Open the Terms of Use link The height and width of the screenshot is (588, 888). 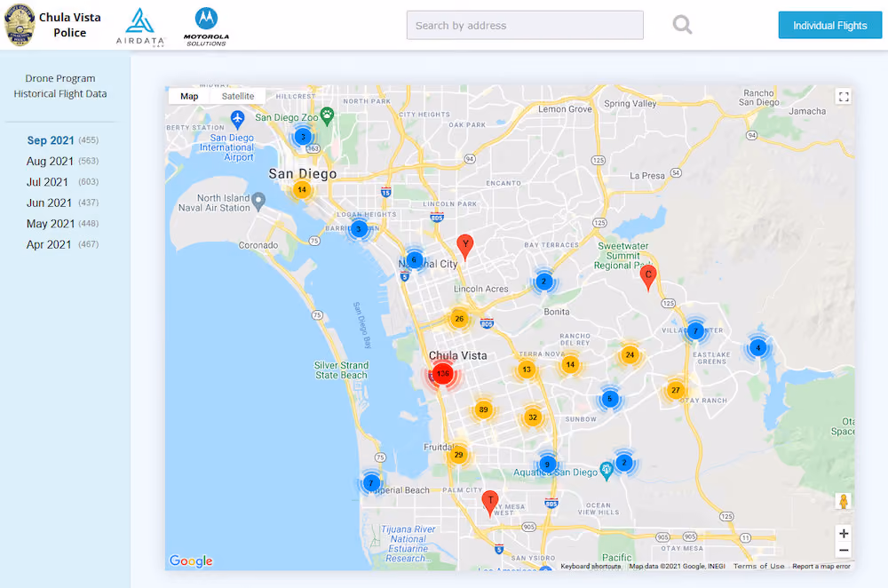tap(759, 566)
